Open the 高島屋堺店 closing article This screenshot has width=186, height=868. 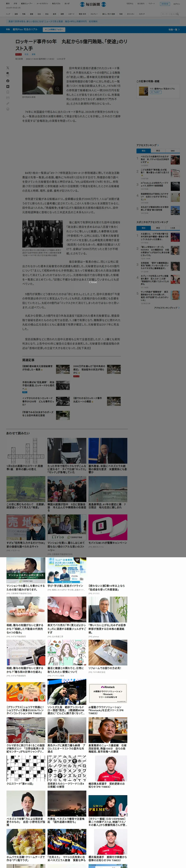pos(108,492)
